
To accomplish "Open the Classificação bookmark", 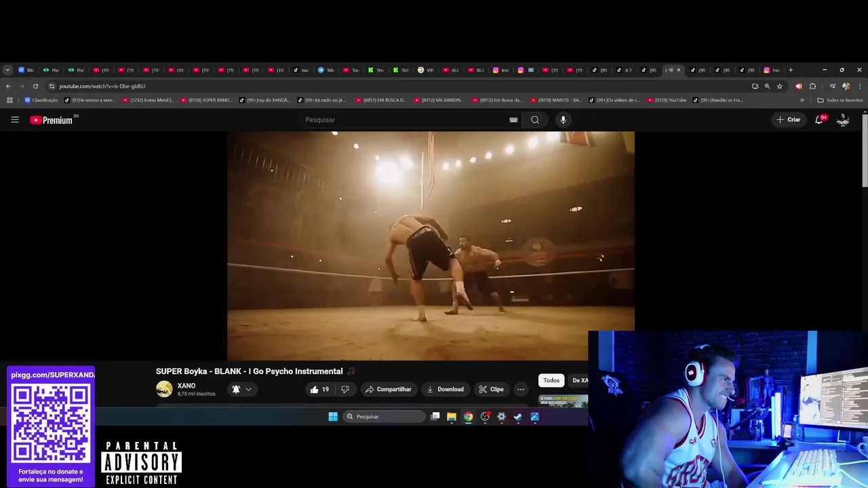I will (41, 100).
